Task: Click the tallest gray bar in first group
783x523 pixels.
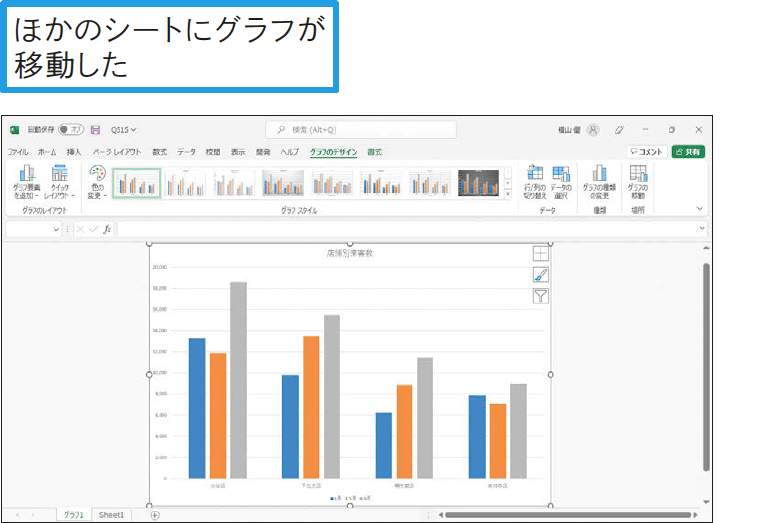Action: 238,380
